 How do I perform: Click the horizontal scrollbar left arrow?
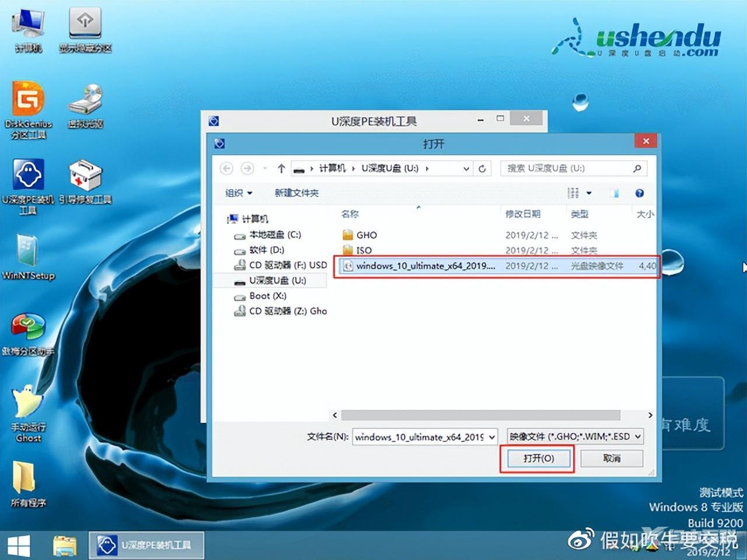click(x=334, y=415)
